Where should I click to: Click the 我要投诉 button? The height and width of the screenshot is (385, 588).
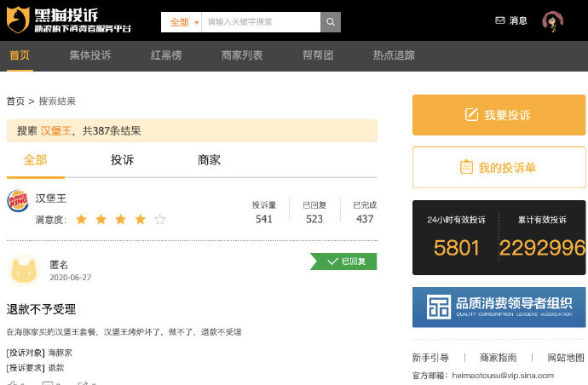coord(499,115)
